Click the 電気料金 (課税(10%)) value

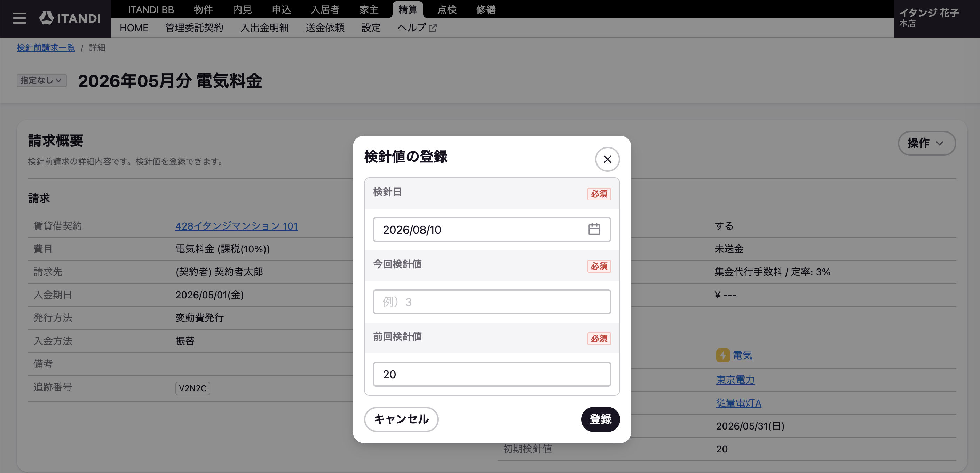tap(223, 249)
